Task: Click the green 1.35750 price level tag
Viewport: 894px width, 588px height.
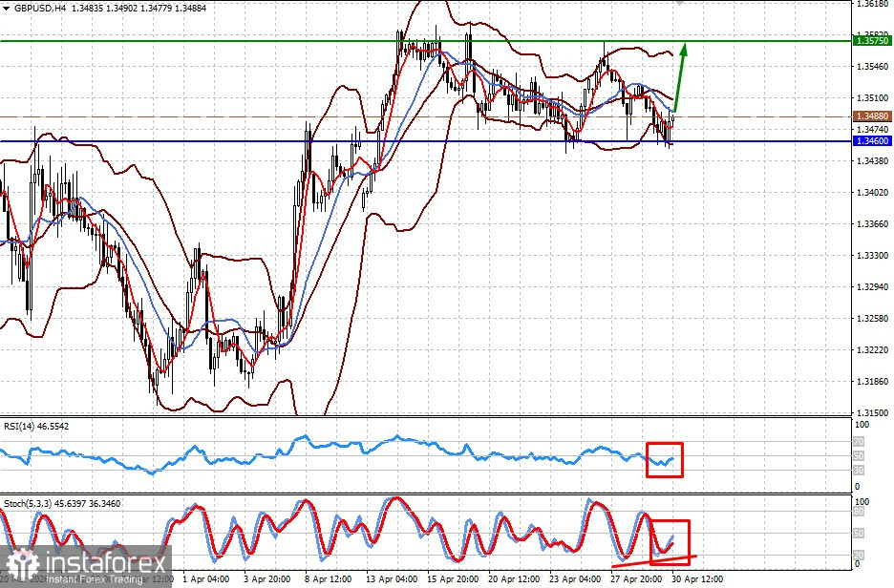Action: 872,40
